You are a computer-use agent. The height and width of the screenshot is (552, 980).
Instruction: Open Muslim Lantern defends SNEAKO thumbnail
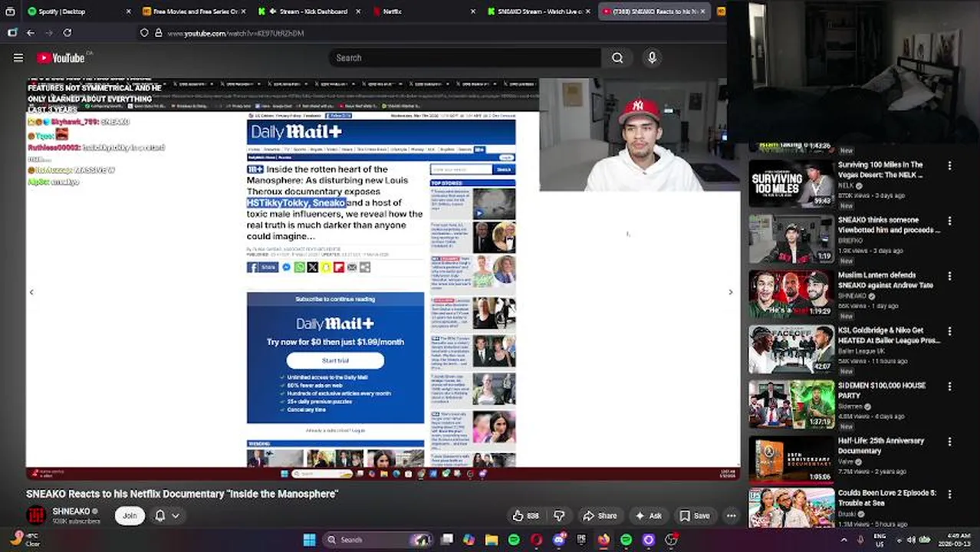click(x=791, y=294)
